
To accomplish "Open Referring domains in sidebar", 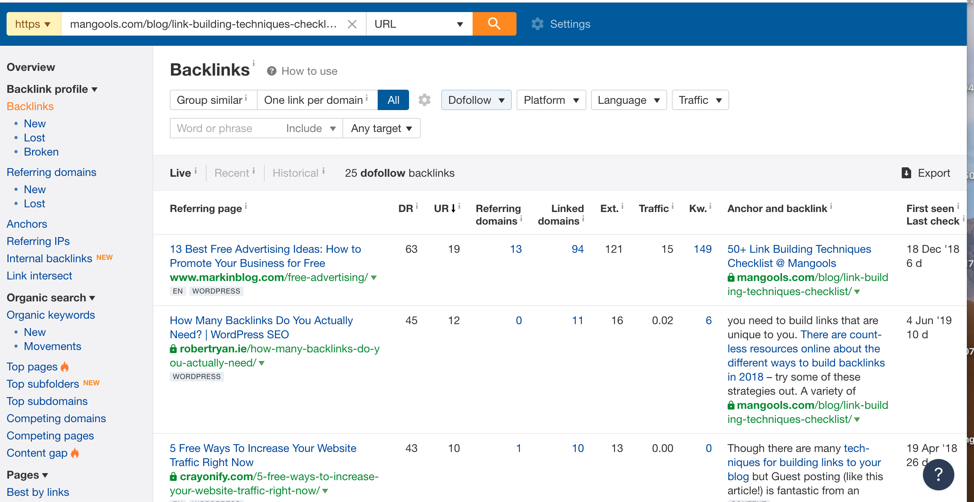I will click(x=52, y=172).
